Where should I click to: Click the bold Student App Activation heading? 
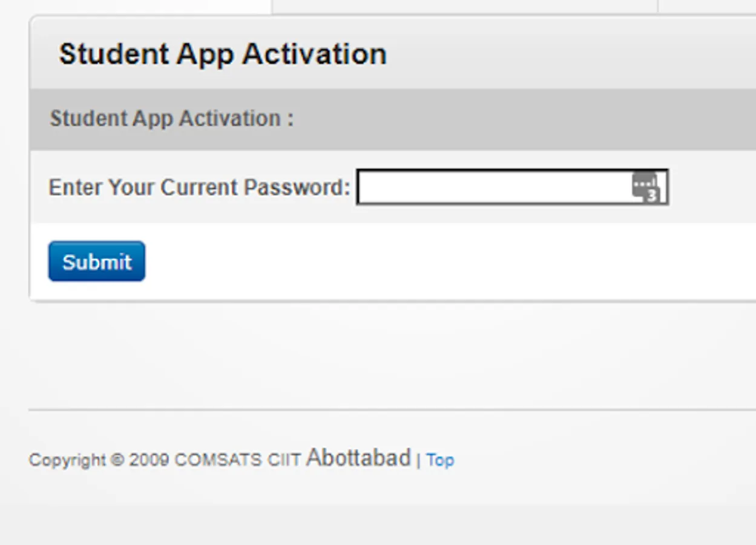222,54
